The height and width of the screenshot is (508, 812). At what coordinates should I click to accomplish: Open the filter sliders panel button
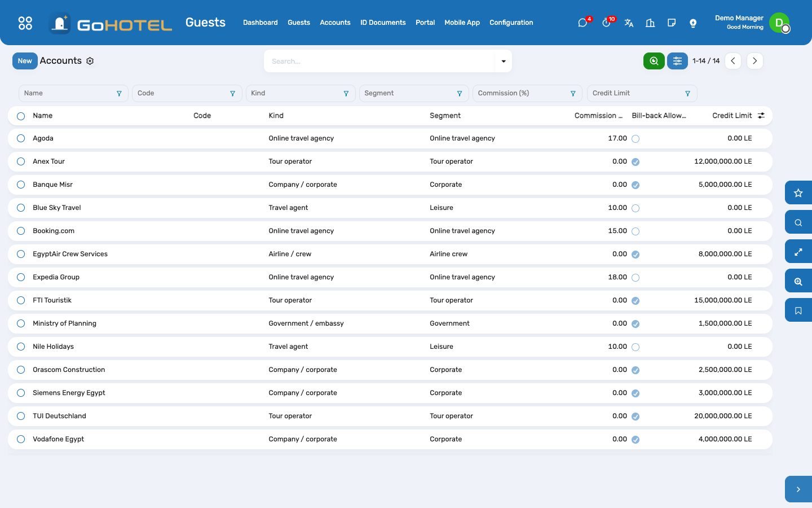[677, 61]
